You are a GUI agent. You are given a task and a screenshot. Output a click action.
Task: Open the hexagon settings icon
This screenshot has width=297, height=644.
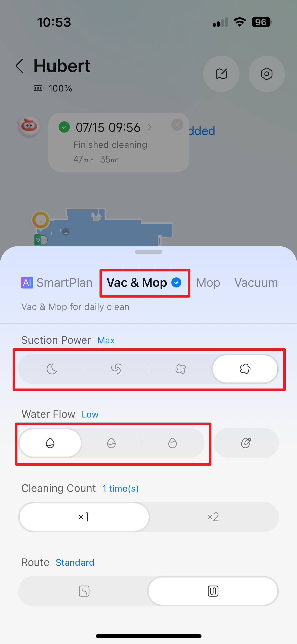(x=267, y=74)
